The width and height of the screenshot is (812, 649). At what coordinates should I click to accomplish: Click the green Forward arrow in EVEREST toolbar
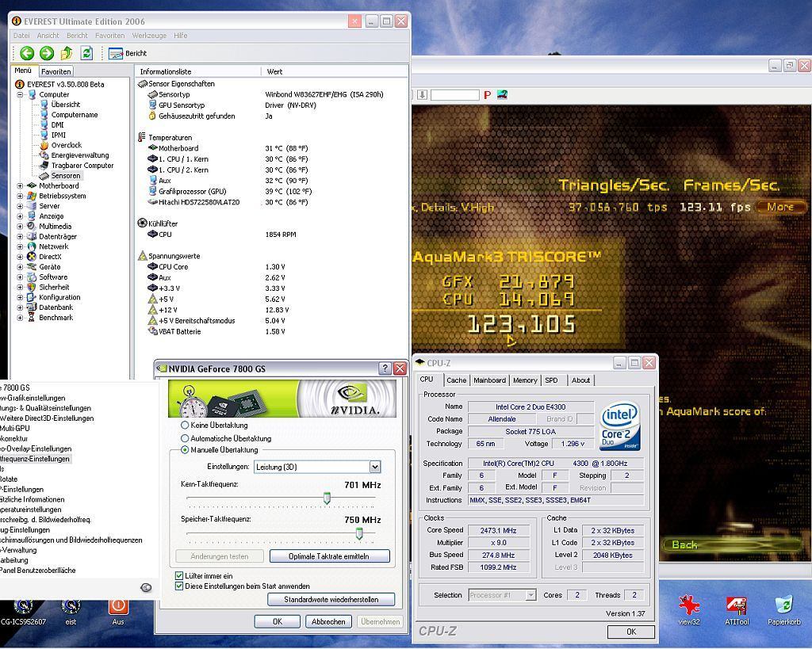47,53
